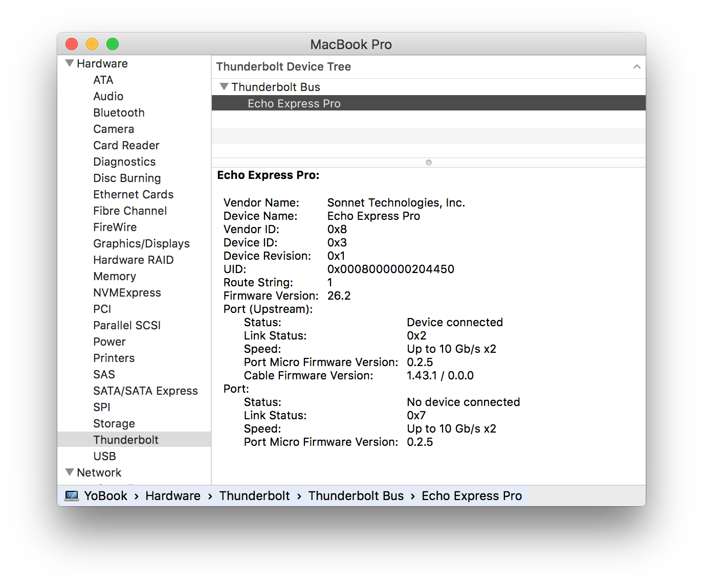Collapse the Hardware section triangle
Screen dimensions: 703x588
70,63
